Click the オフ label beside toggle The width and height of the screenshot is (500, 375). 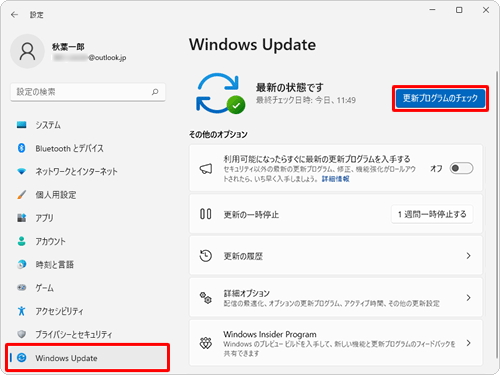[436, 169]
